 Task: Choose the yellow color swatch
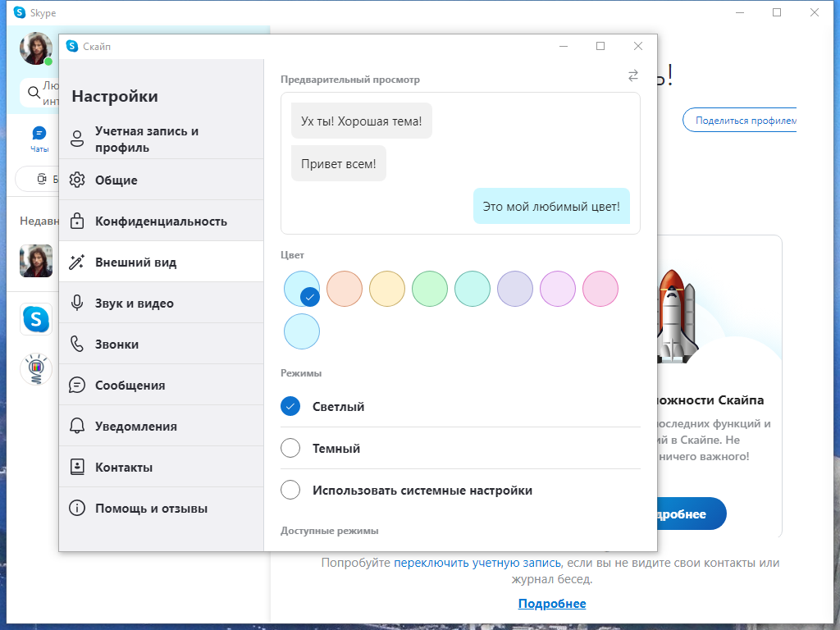[387, 289]
